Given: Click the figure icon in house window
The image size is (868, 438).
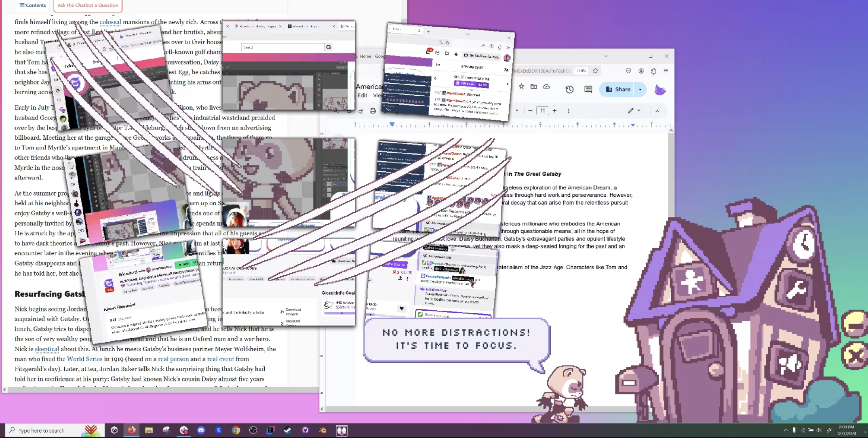Looking at the screenshot, I should pyautogui.click(x=693, y=281).
